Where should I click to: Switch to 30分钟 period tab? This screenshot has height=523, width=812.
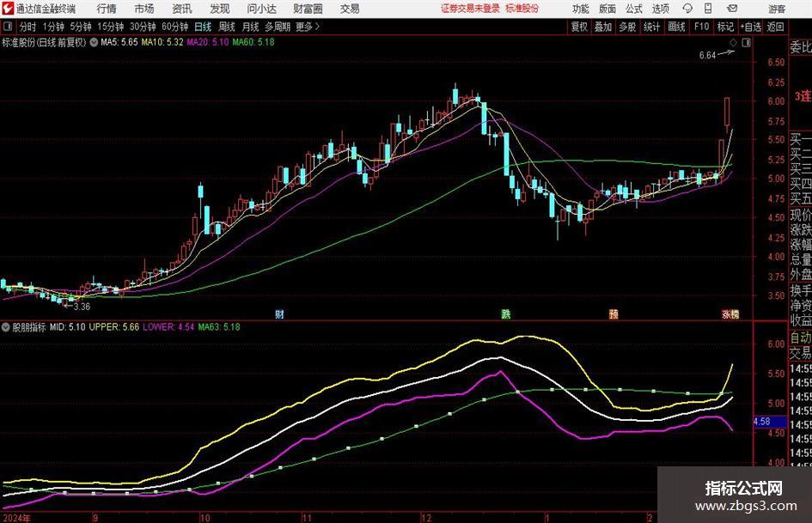(x=143, y=27)
